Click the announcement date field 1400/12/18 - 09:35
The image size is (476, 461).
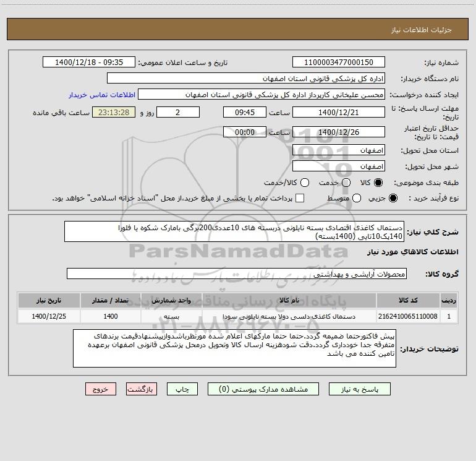[89, 62]
